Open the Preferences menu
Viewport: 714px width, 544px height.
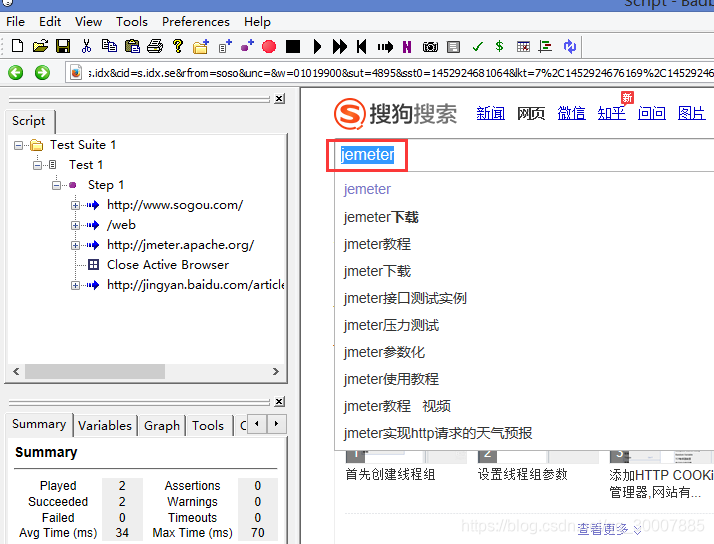click(196, 21)
